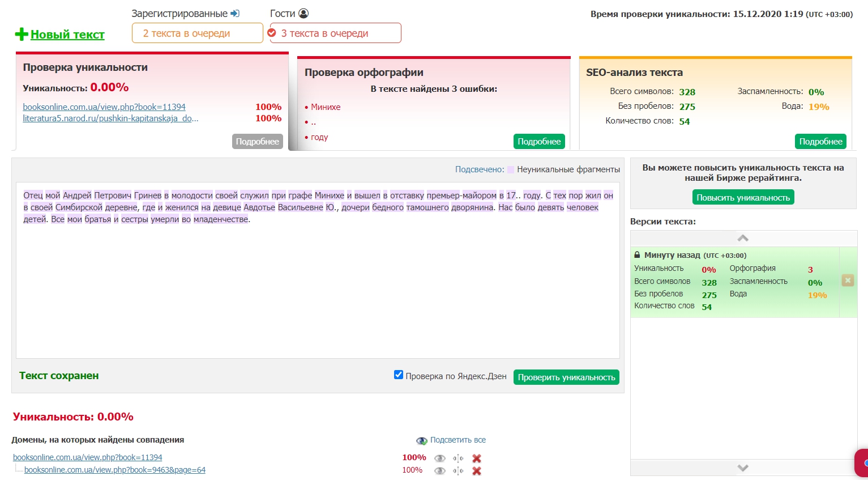This screenshot has height=480, width=868.
Task: Click the Текст сохранен status message
Action: [59, 376]
